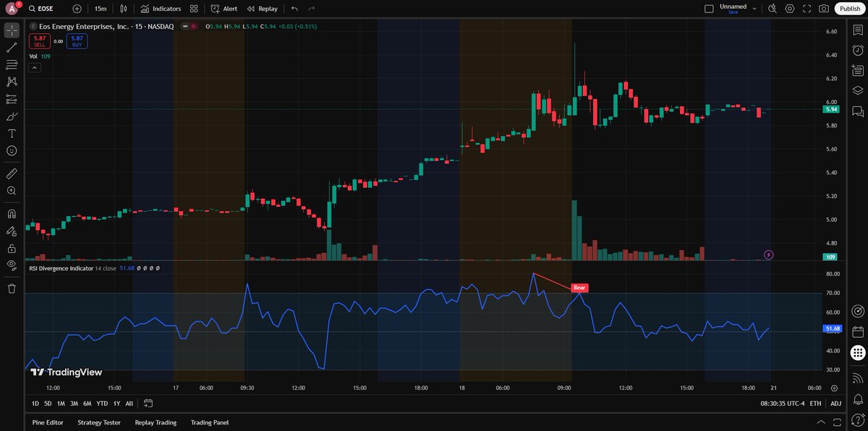Select the text annotation tool
This screenshot has height=431, width=868.
pyautogui.click(x=12, y=134)
